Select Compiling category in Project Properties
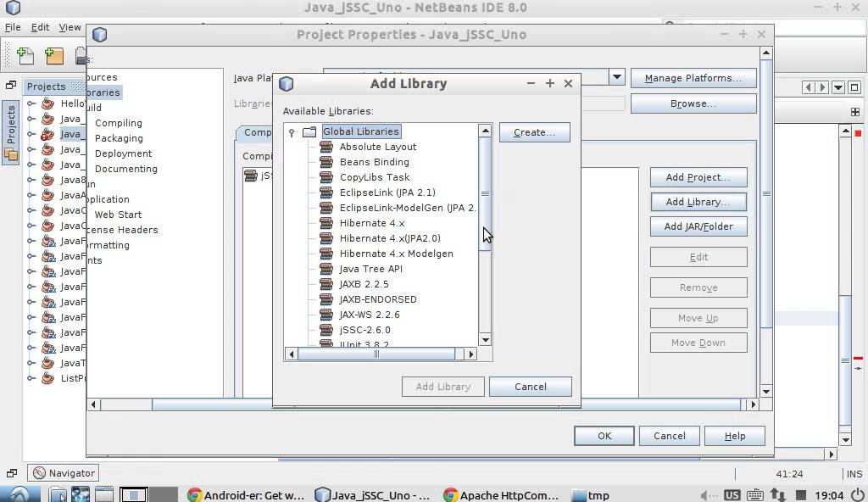 click(x=119, y=123)
